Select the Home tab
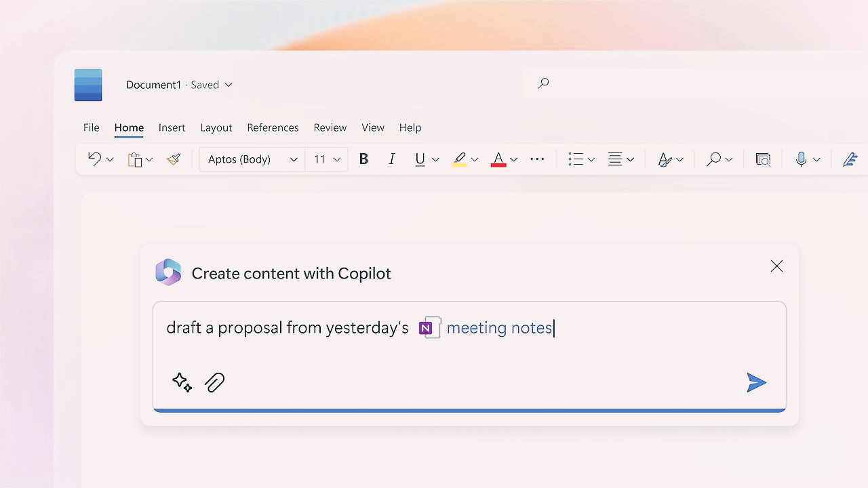This screenshot has height=488, width=868. pyautogui.click(x=129, y=127)
